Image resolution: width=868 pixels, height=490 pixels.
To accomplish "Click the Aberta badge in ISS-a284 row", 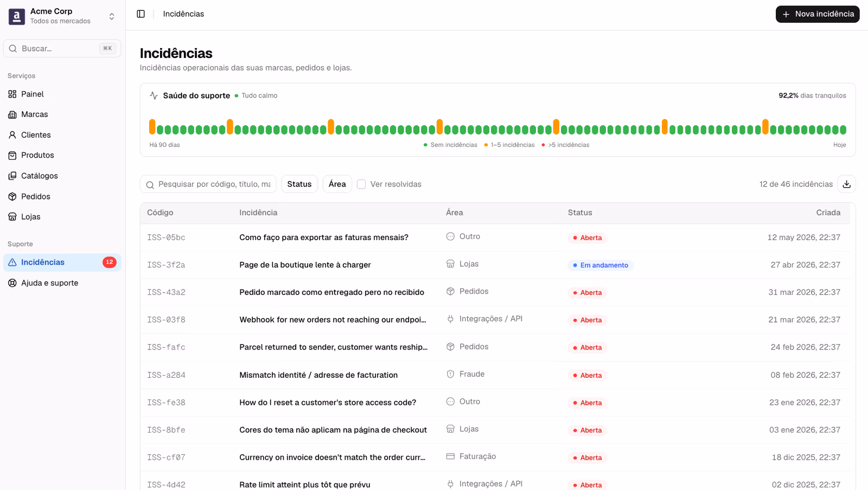I will point(588,376).
